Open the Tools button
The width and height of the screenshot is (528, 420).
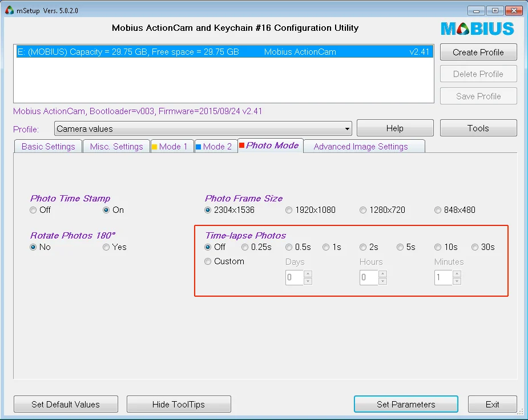tap(478, 128)
